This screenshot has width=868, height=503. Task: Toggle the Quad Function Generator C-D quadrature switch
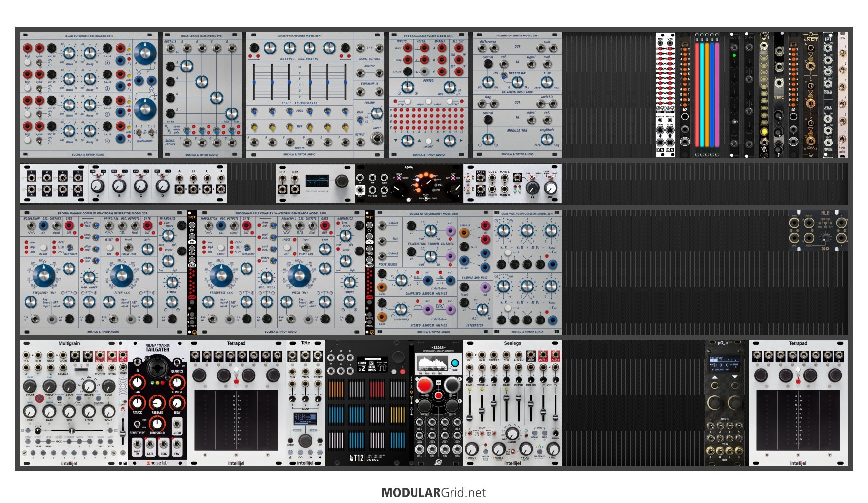pos(151,132)
